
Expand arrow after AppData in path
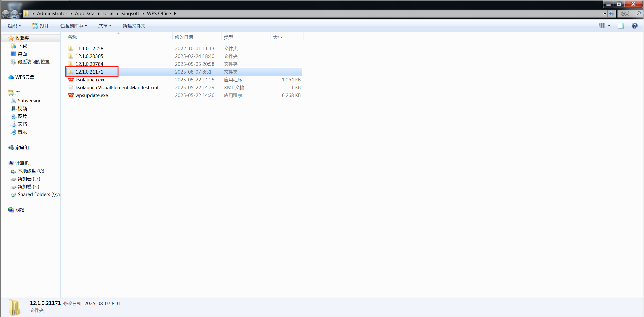pos(99,14)
